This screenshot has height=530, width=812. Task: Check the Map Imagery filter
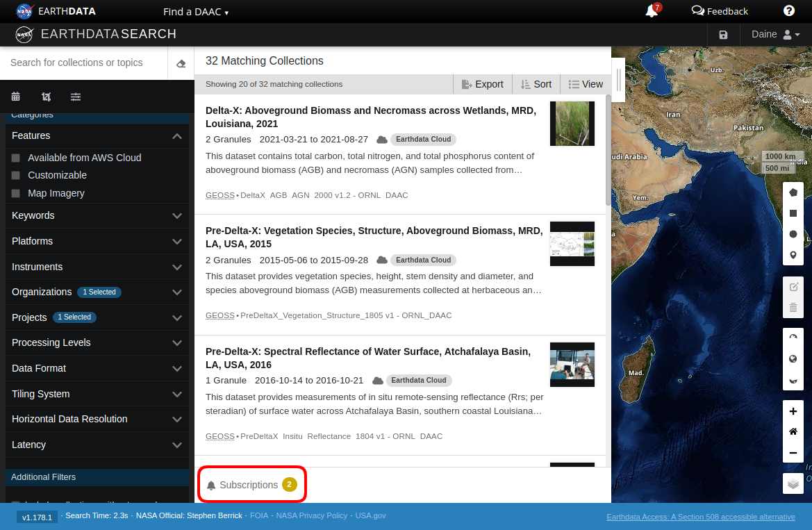15,193
